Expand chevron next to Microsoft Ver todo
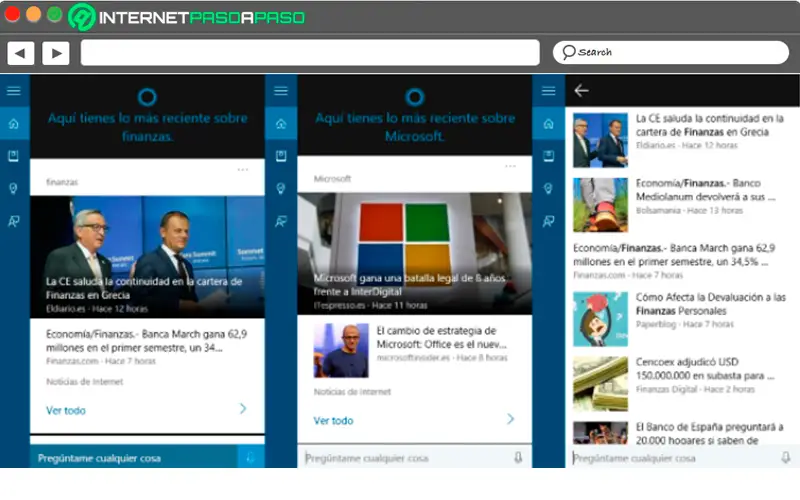This screenshot has height=500, width=800. coord(510,419)
